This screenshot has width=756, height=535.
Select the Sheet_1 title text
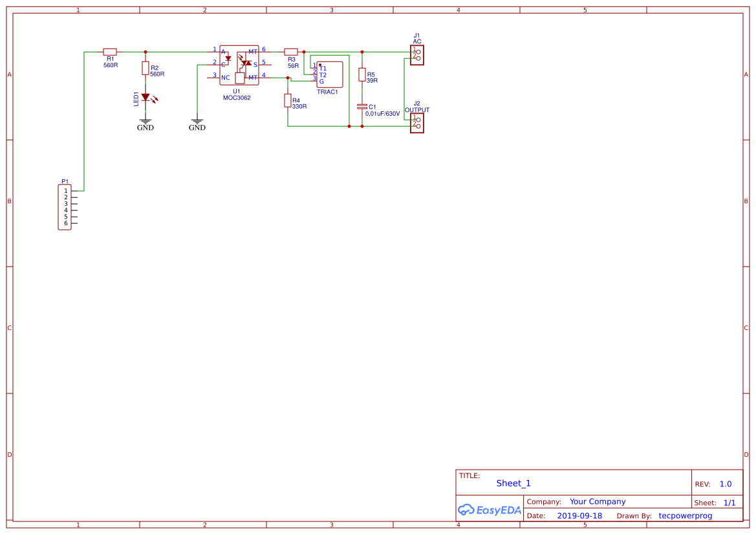tap(513, 483)
